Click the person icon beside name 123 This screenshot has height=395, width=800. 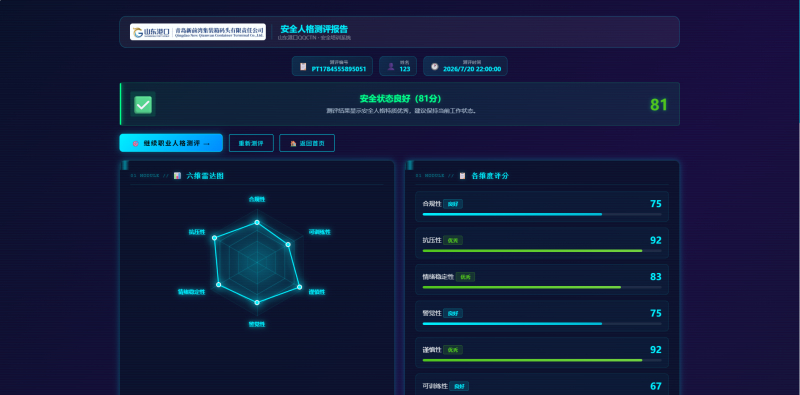coord(391,66)
